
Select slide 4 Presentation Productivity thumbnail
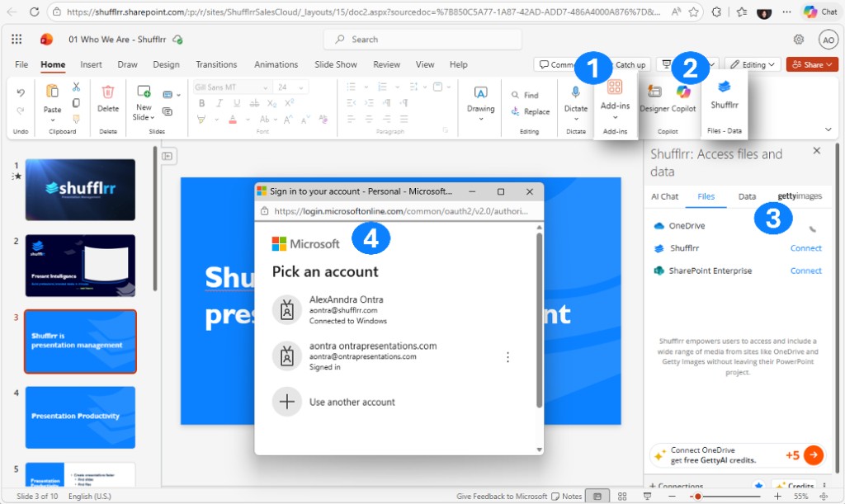(80, 417)
